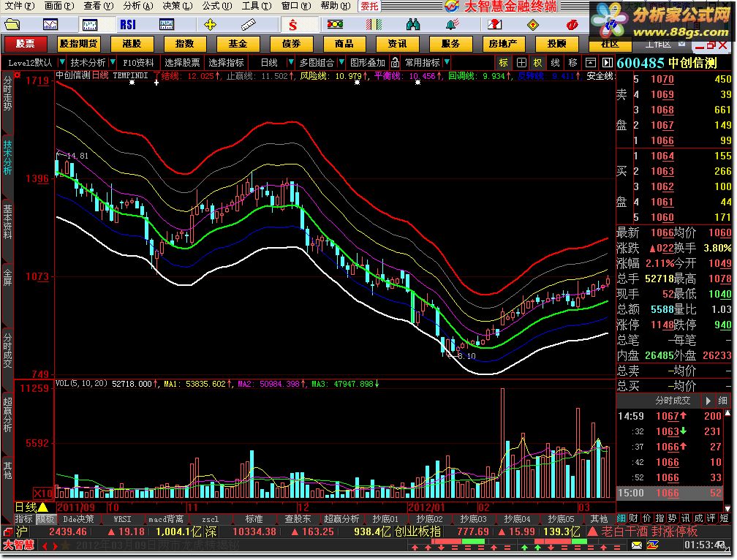Click the crosshair grid icon beside 标
The image size is (737, 560).
[x=521, y=62]
